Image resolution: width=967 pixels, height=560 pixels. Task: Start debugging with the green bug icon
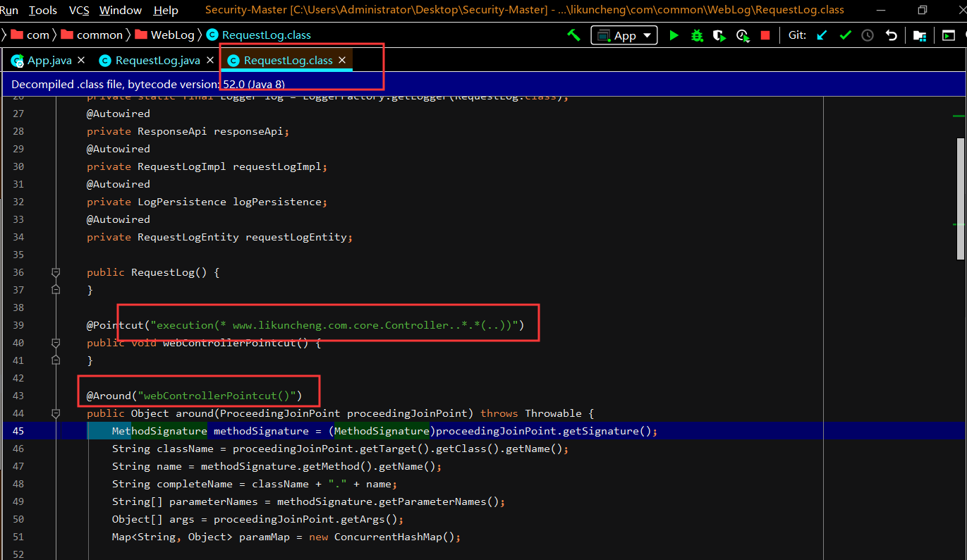pos(697,35)
